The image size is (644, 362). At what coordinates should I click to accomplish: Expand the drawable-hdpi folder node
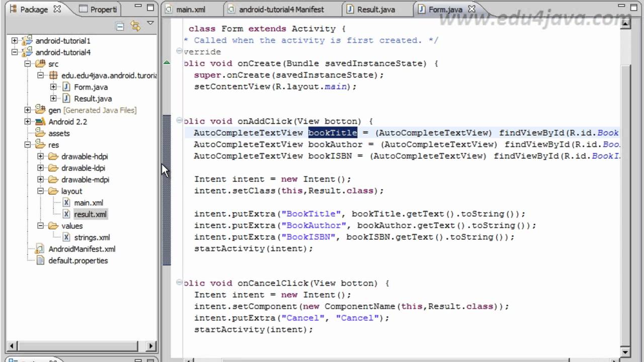click(x=40, y=156)
